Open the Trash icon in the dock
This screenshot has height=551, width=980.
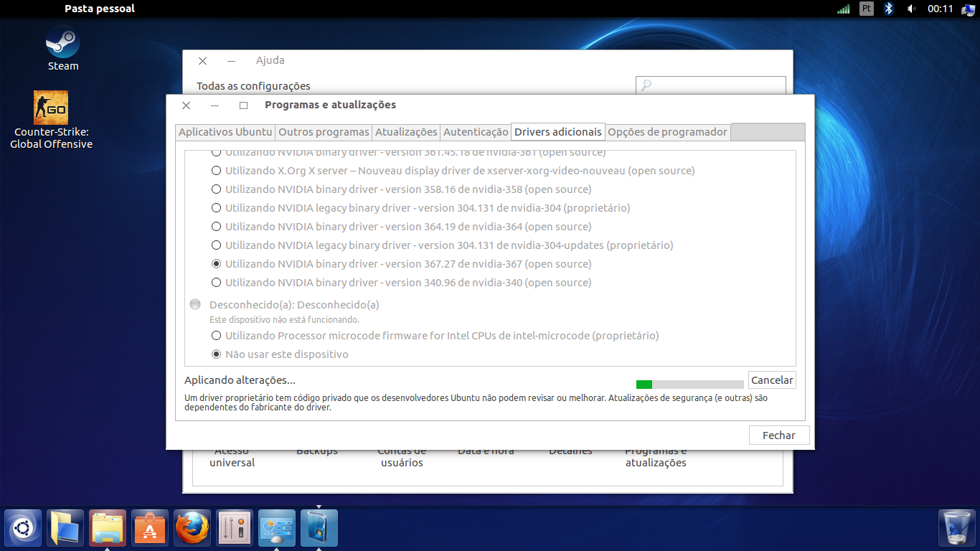(x=956, y=528)
